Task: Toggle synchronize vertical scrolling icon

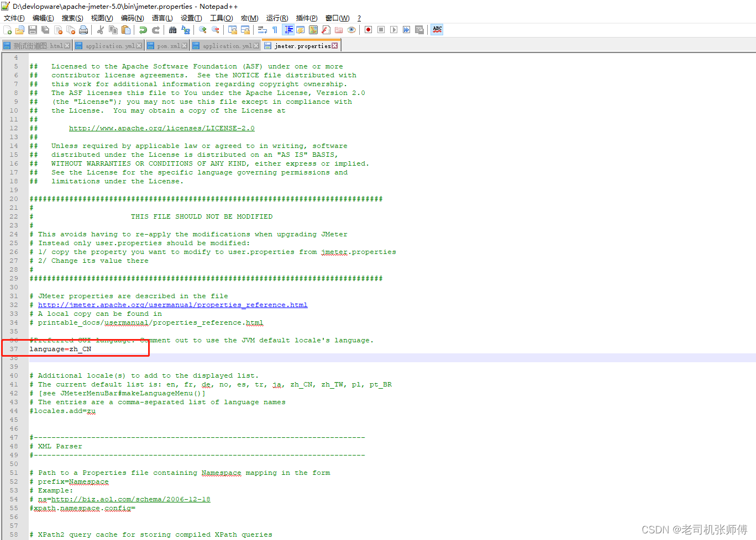Action: click(x=233, y=30)
